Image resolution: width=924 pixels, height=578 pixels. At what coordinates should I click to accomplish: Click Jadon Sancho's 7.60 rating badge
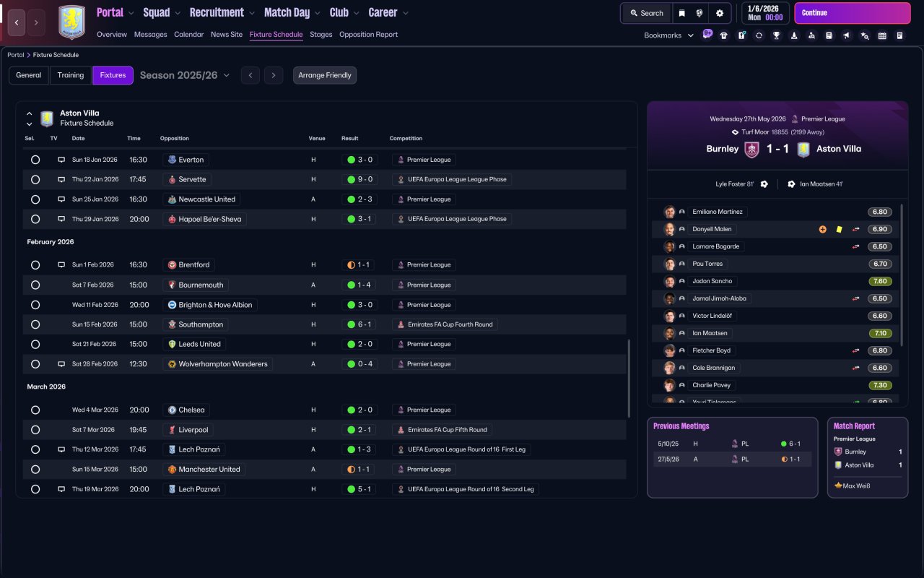pyautogui.click(x=880, y=281)
